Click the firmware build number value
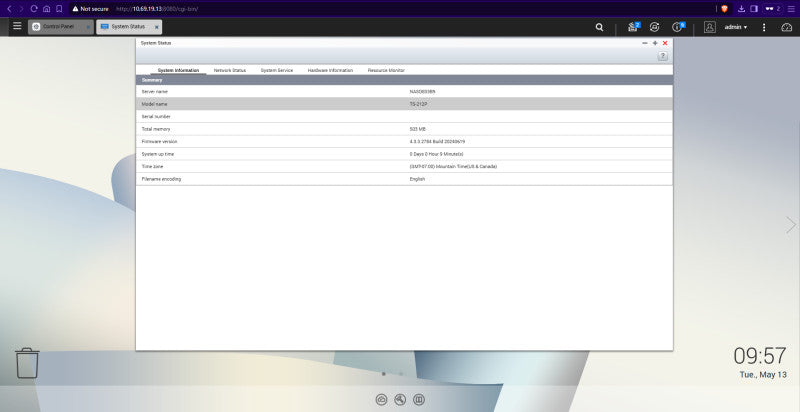The height and width of the screenshot is (412, 800). pos(437,142)
